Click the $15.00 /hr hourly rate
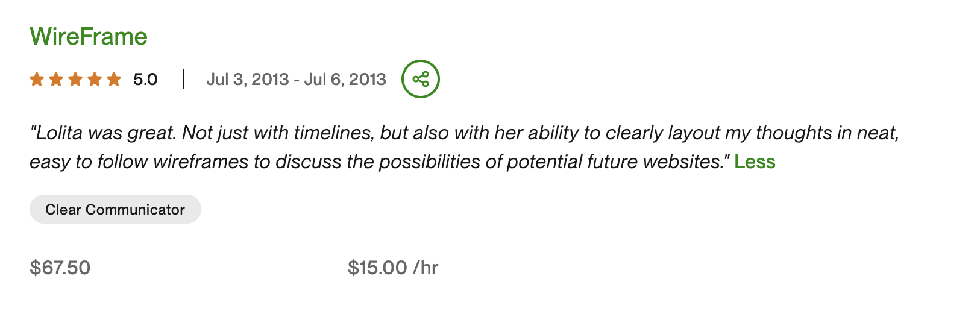The height and width of the screenshot is (323, 980). (x=393, y=268)
